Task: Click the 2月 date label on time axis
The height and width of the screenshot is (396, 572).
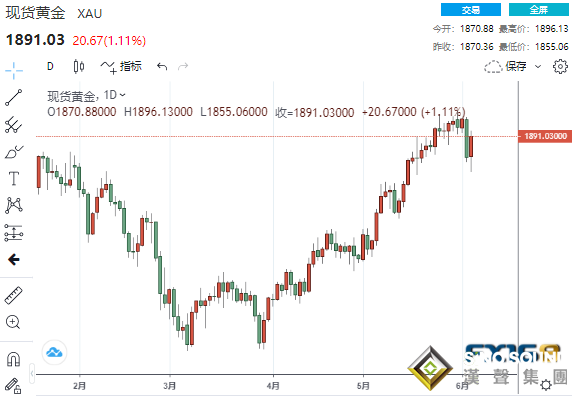Action: point(79,386)
